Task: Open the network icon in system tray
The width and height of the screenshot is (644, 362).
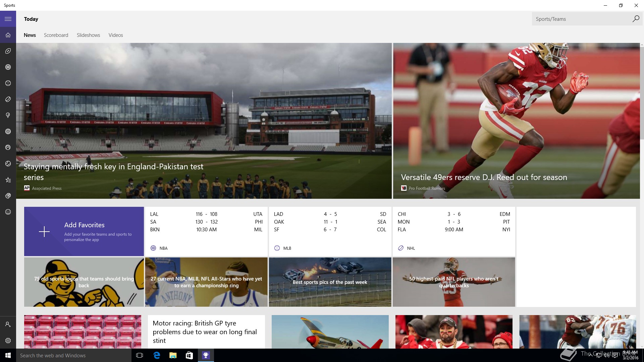Action: pos(599,355)
